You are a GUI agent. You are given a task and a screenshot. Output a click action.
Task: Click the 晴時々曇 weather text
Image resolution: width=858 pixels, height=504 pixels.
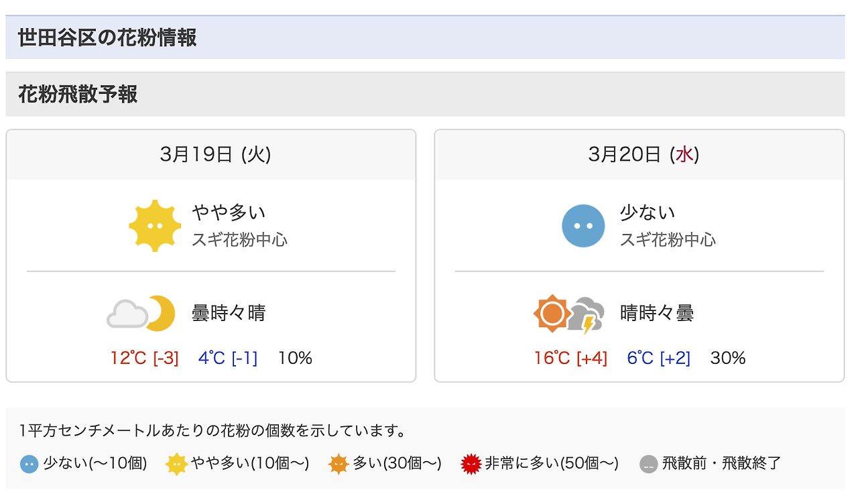[x=657, y=313]
